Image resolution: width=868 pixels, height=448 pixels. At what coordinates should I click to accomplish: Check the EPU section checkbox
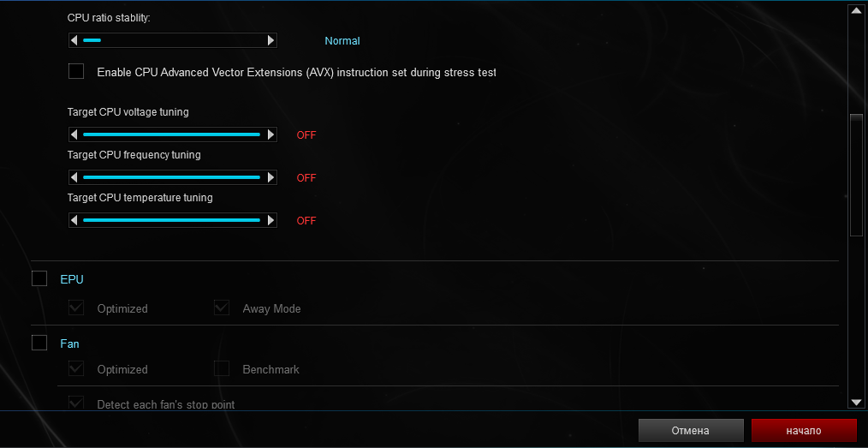[x=39, y=278]
